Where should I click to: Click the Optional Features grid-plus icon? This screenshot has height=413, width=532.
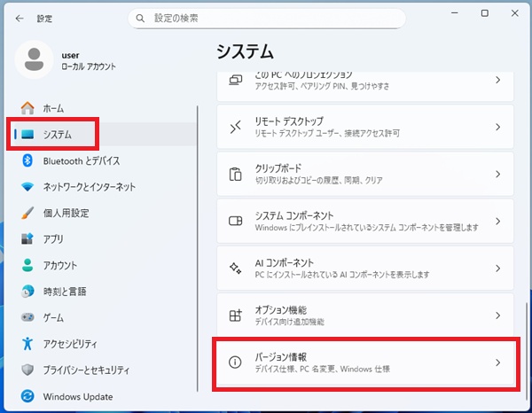[236, 316]
